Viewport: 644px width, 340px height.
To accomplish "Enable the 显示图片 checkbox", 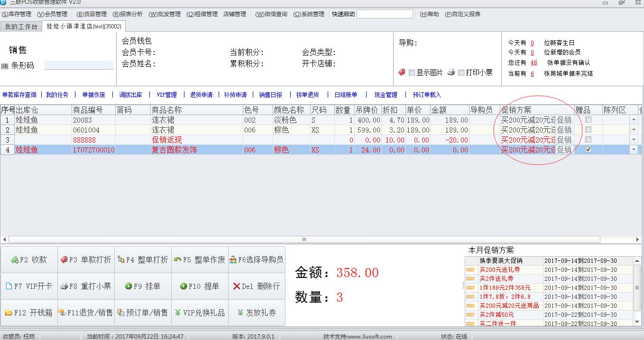I will click(x=412, y=73).
